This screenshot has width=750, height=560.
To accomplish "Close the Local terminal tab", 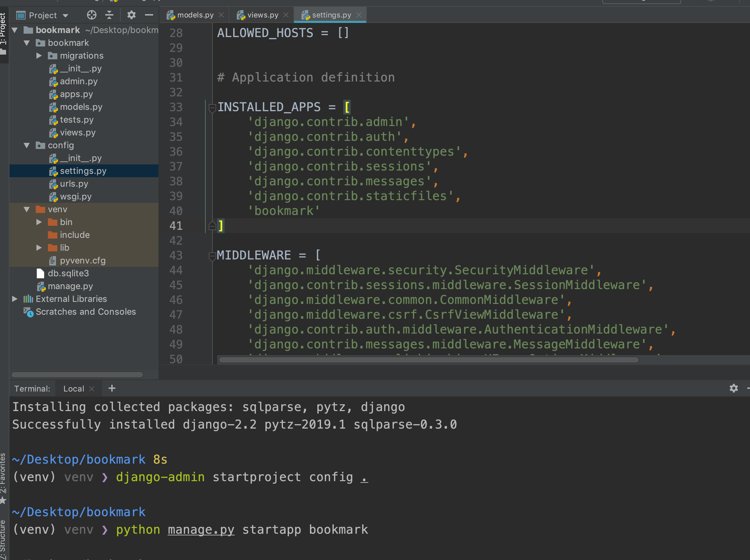I will click(91, 388).
